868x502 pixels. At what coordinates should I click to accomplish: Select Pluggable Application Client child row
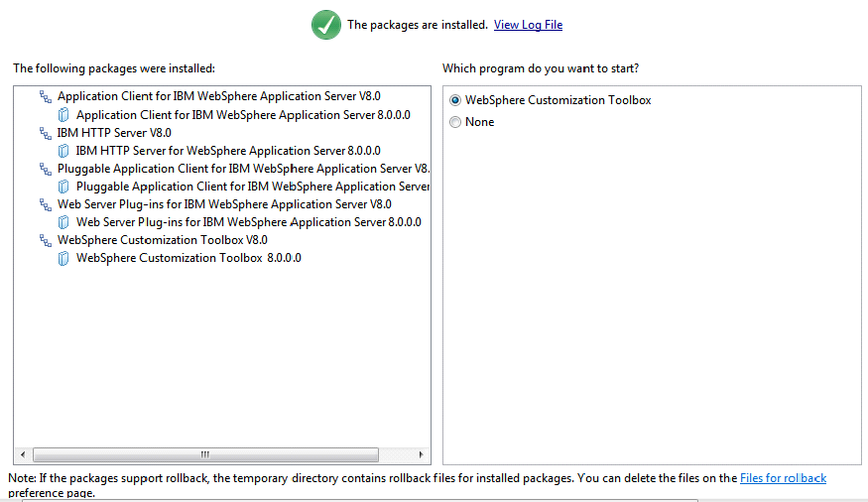(x=253, y=187)
